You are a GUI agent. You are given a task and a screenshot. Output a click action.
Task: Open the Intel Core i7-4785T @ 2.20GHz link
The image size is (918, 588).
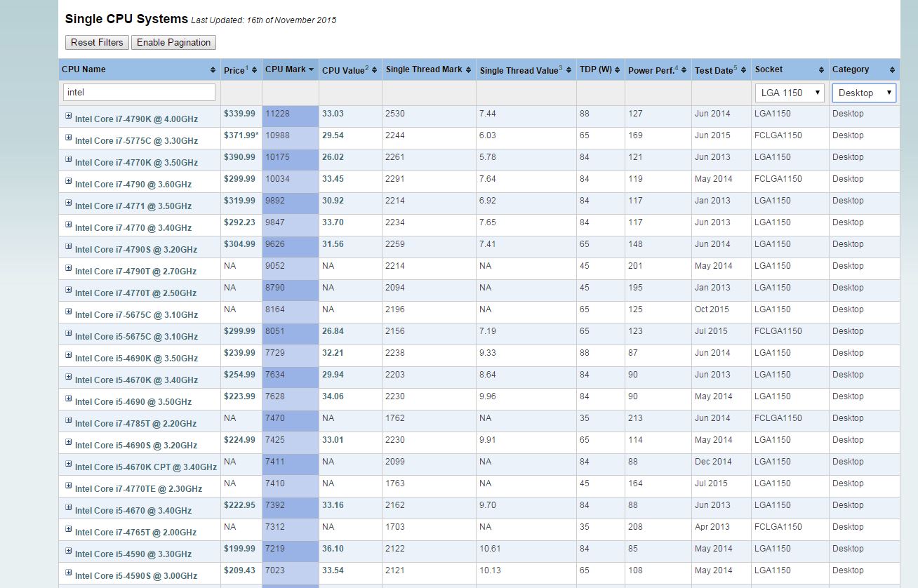tap(135, 424)
